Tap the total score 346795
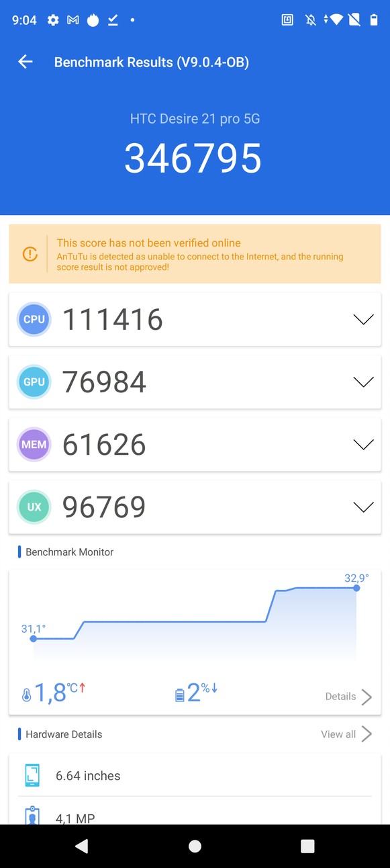The height and width of the screenshot is (868, 390). [193, 159]
